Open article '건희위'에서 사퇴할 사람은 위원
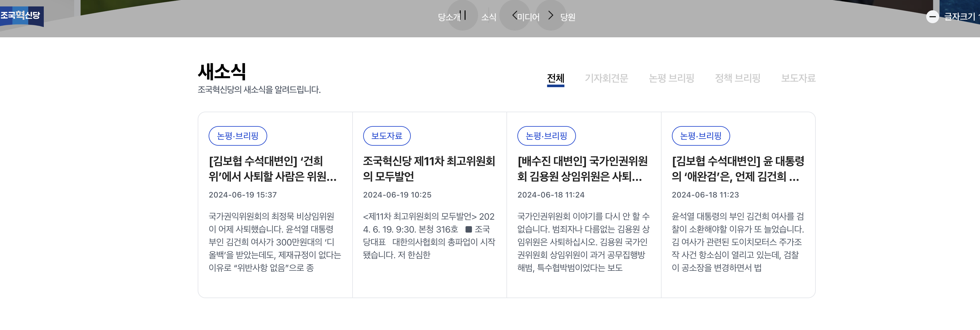 (x=272, y=169)
